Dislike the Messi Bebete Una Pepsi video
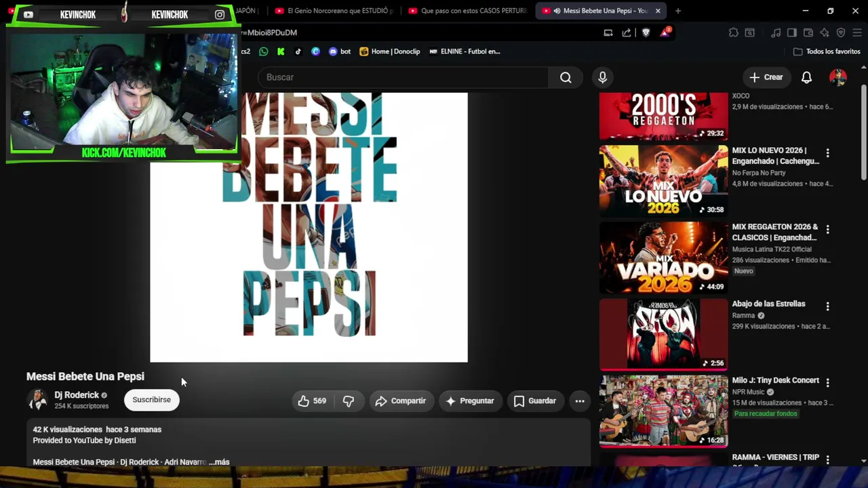 349,401
